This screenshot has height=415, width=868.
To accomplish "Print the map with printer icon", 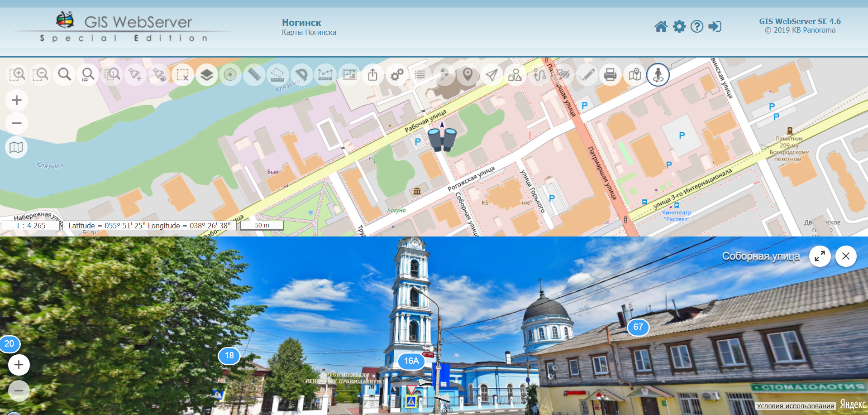I will point(610,74).
